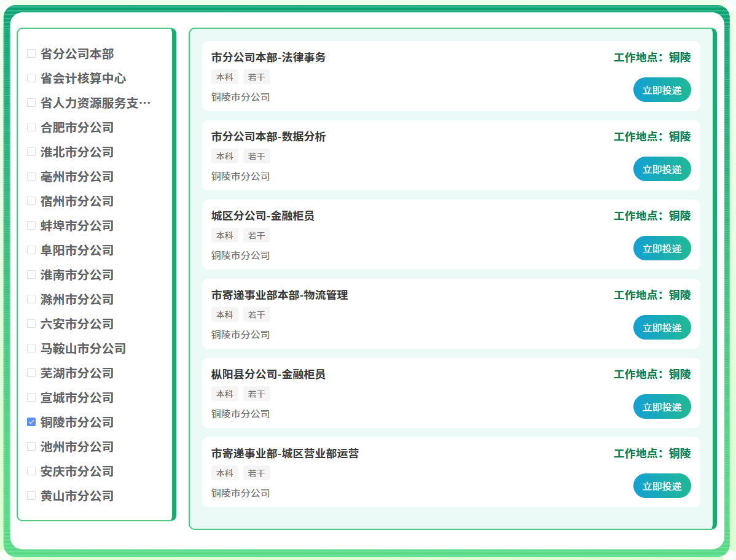Uncheck the 铜陵市分公司 checkbox
This screenshot has height=560, width=736.
[31, 422]
